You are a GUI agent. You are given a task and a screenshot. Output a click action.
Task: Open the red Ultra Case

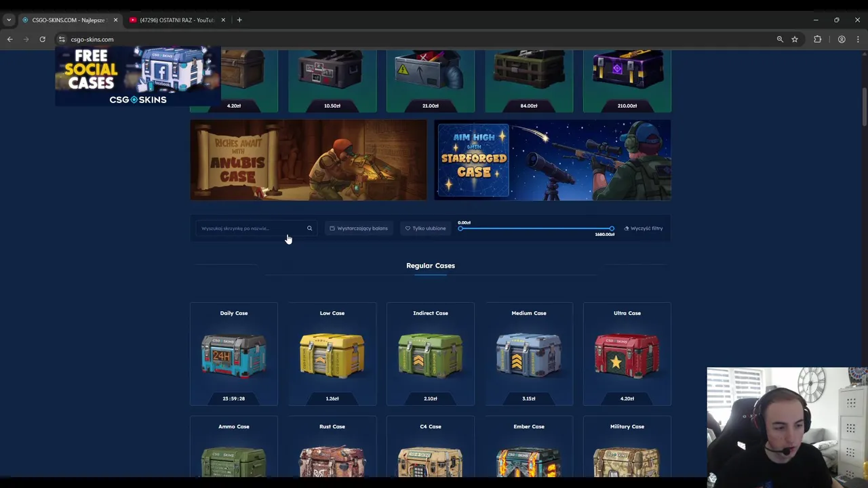[627, 354]
